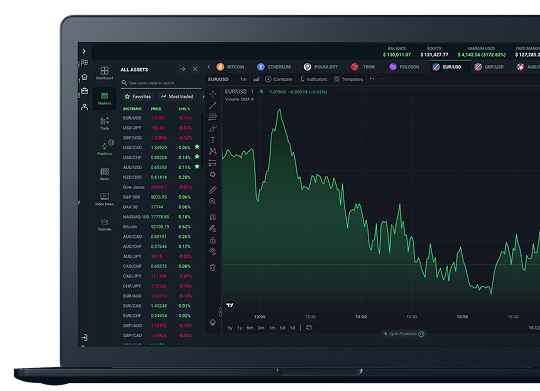Click the Compare button

click(x=279, y=79)
